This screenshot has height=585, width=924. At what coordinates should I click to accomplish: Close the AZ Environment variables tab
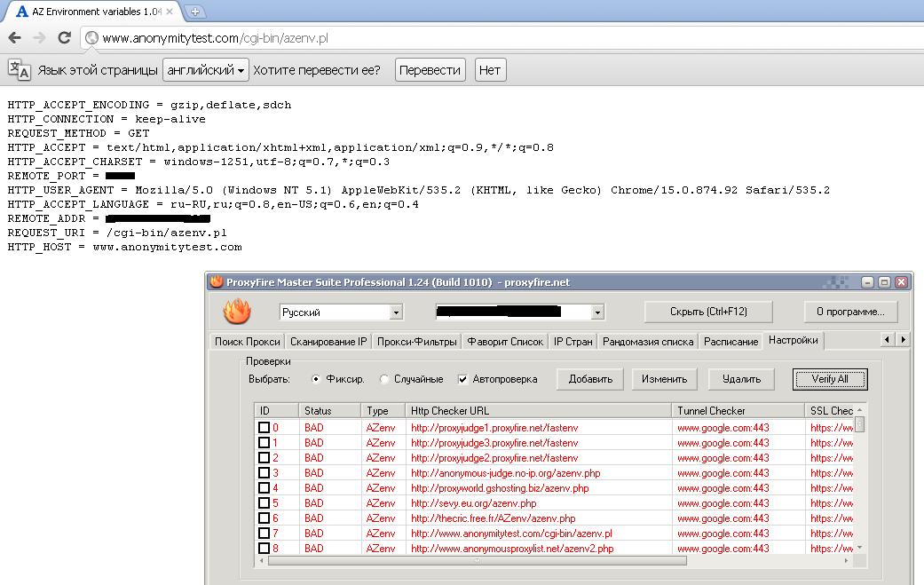(170, 12)
